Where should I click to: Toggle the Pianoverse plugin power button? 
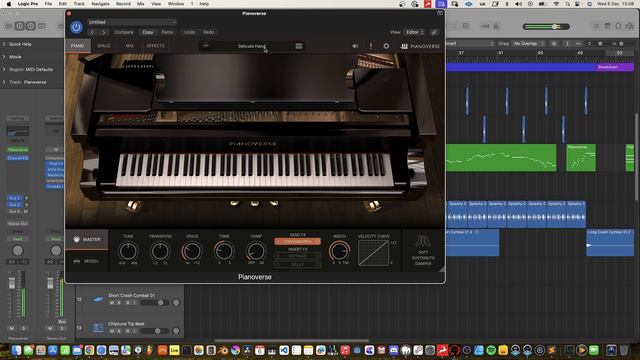(x=76, y=27)
